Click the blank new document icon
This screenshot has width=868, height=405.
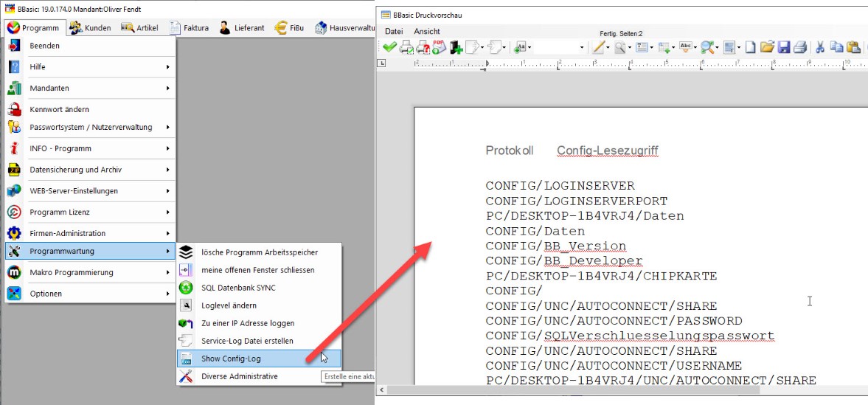pos(750,48)
